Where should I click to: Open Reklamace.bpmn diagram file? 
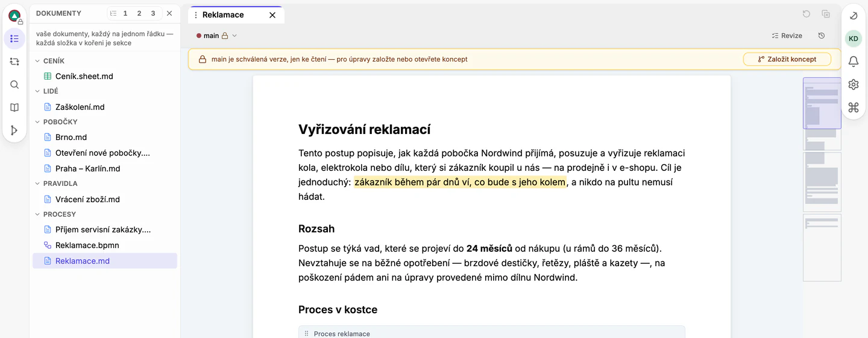tap(105, 245)
